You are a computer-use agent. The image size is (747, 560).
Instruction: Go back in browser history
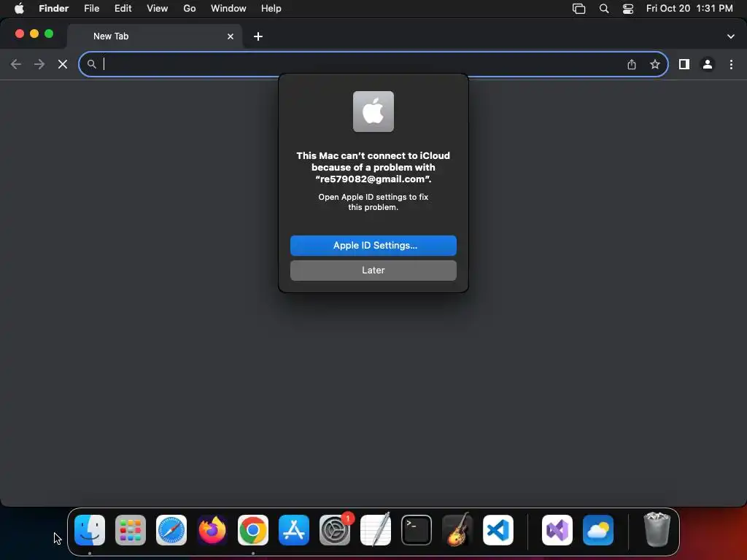tap(16, 64)
